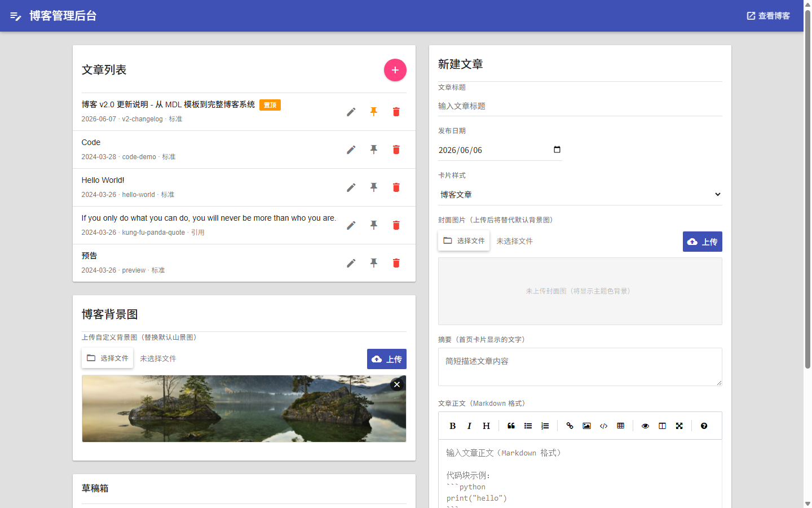Screen dimensions: 812x508
Task: Choose file for cover image
Action: (464, 241)
